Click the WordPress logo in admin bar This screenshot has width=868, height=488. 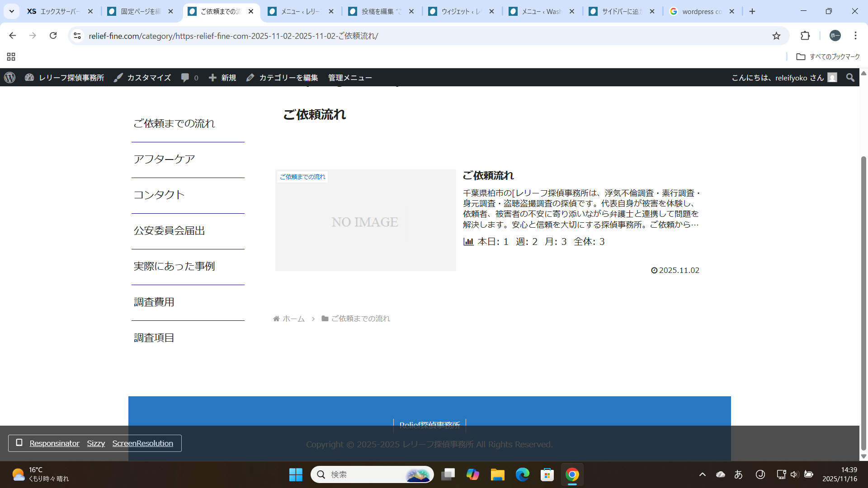coord(9,78)
